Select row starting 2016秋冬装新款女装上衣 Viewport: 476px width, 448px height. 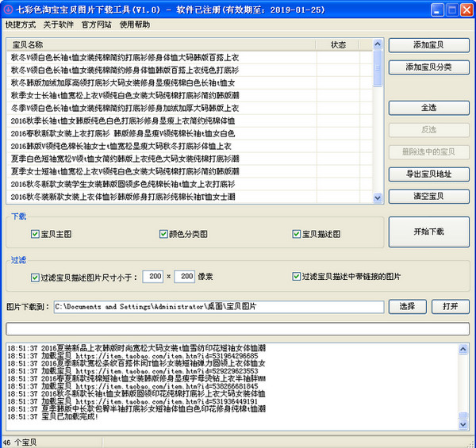(x=190, y=197)
